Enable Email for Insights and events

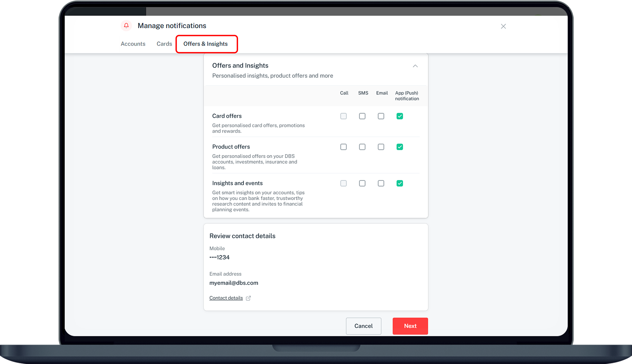(x=381, y=183)
